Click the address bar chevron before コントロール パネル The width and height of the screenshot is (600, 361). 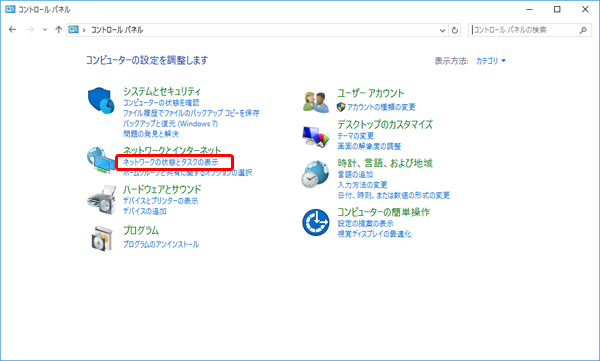click(x=84, y=30)
